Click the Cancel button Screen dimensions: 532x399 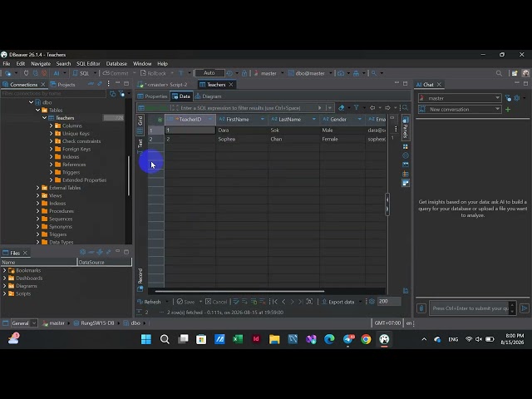[216, 302]
